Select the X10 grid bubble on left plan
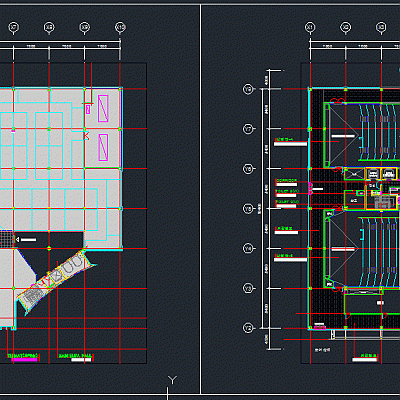 pyautogui.click(x=120, y=27)
